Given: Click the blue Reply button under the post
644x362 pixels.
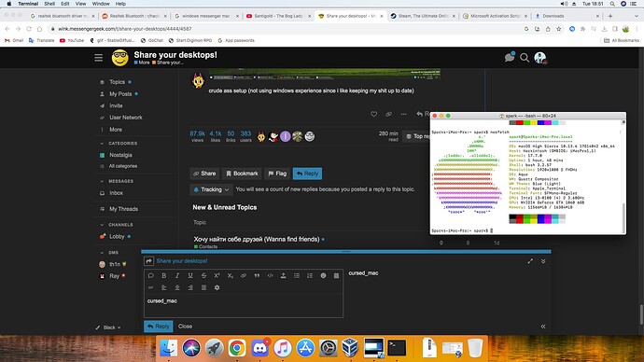Looking at the screenshot, I should coord(307,174).
